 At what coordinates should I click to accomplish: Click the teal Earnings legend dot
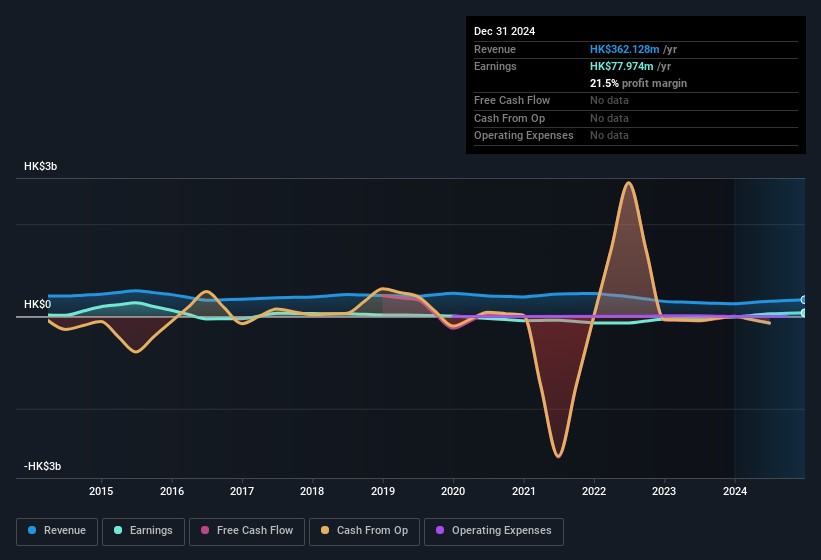tap(119, 531)
